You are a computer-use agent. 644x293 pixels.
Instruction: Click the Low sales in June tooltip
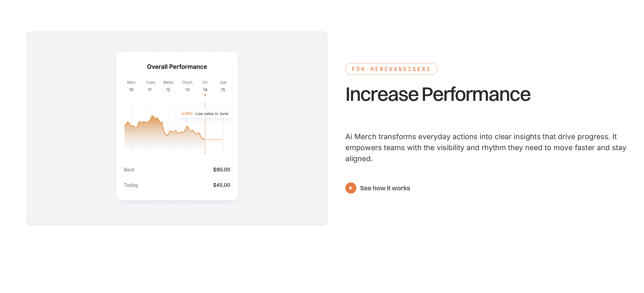point(205,113)
